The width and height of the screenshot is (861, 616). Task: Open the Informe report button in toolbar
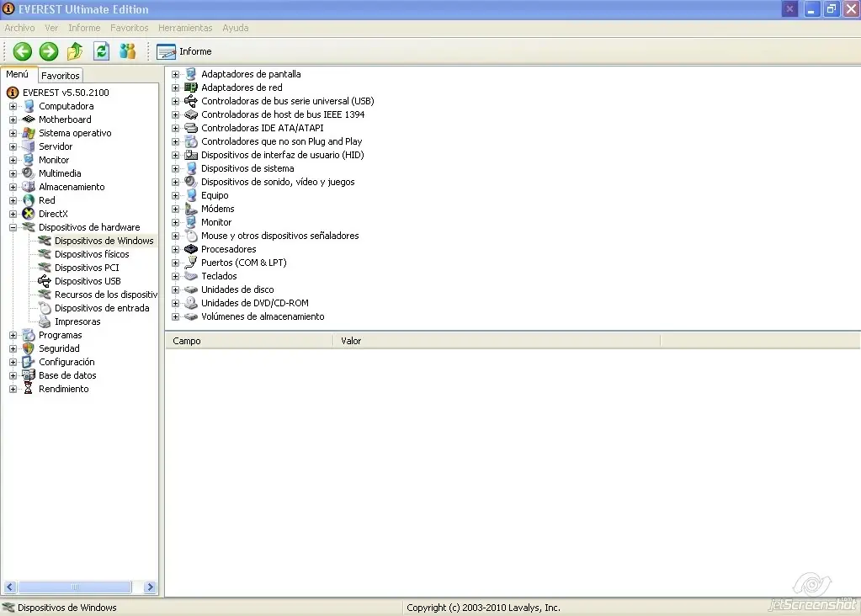[184, 51]
